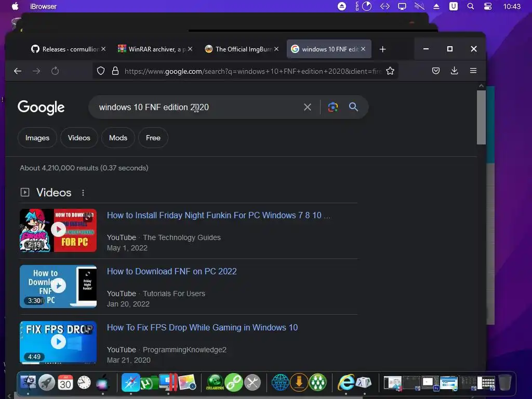This screenshot has height=399, width=532.
Task: Open the Calendar dock icon showing 30
Action: click(x=65, y=383)
